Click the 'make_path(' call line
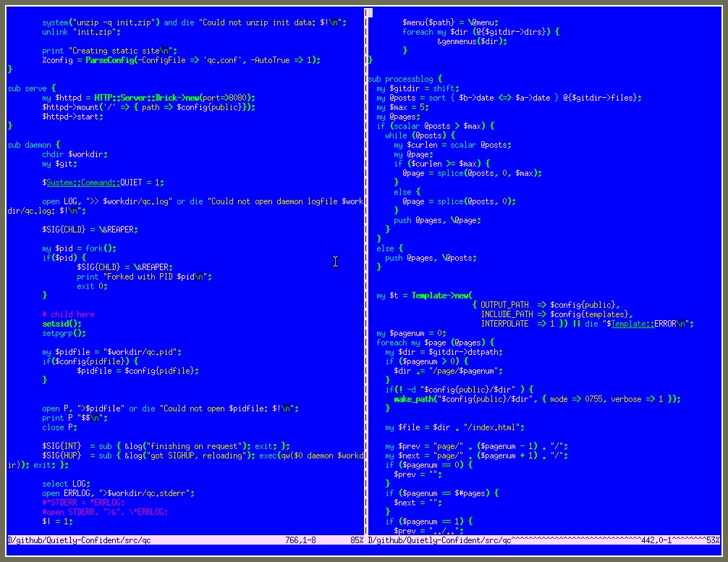The height and width of the screenshot is (562, 728). point(537,399)
